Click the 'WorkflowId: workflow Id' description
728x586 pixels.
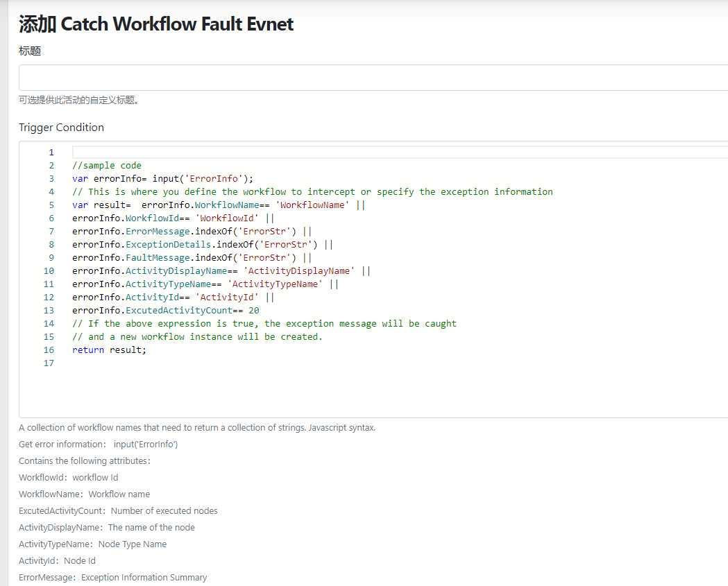click(x=69, y=478)
